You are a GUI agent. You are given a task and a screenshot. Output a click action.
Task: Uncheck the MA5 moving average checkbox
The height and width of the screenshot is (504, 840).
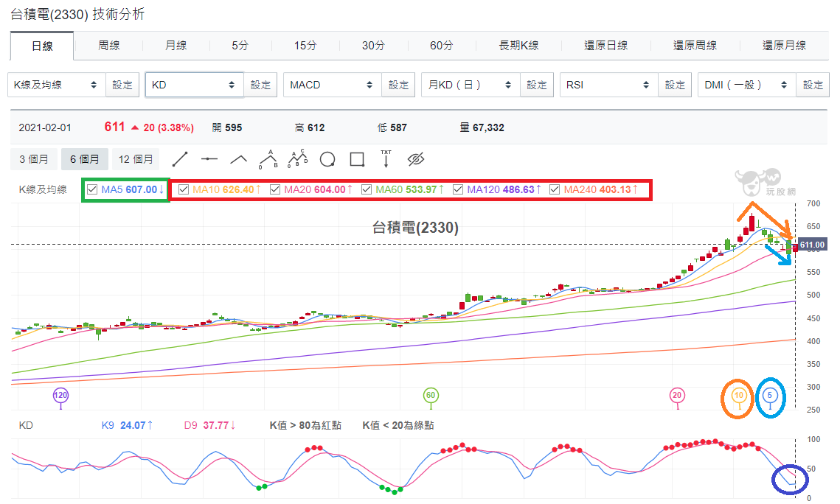point(92,189)
